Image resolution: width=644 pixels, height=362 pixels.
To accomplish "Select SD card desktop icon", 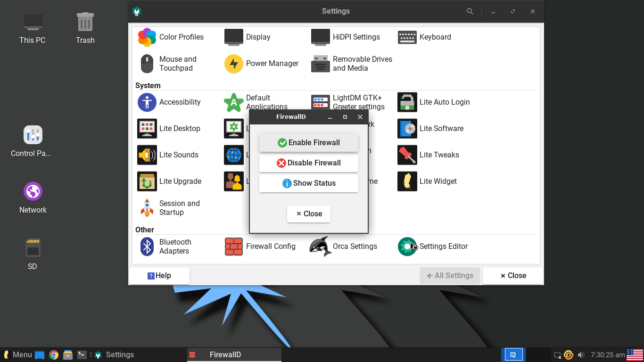I will (33, 255).
